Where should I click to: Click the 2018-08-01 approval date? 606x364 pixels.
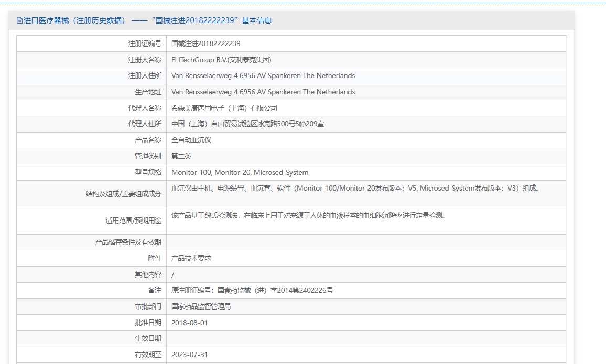(189, 323)
